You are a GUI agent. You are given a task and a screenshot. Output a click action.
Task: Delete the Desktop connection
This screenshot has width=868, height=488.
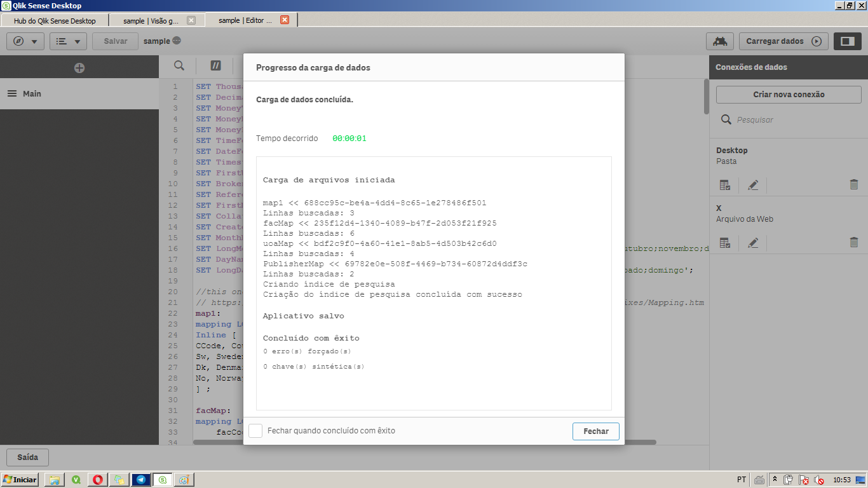click(853, 185)
